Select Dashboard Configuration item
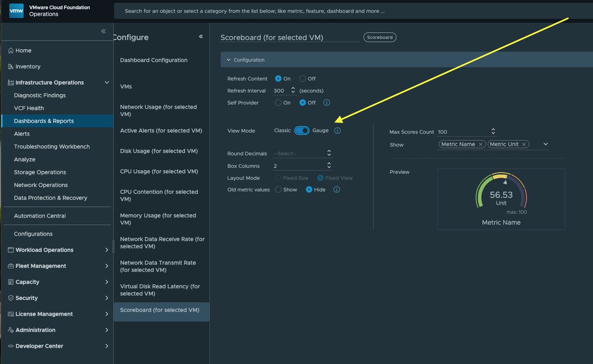Image resolution: width=593 pixels, height=364 pixels. point(154,60)
